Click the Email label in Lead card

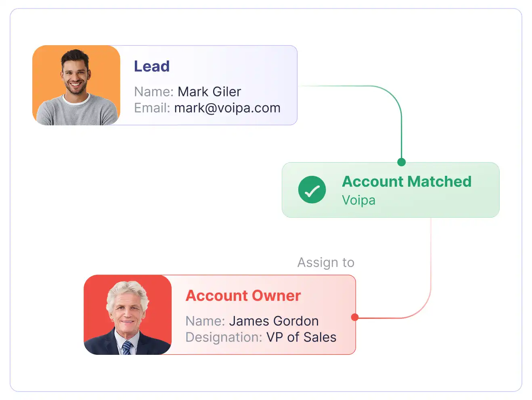tap(152, 108)
